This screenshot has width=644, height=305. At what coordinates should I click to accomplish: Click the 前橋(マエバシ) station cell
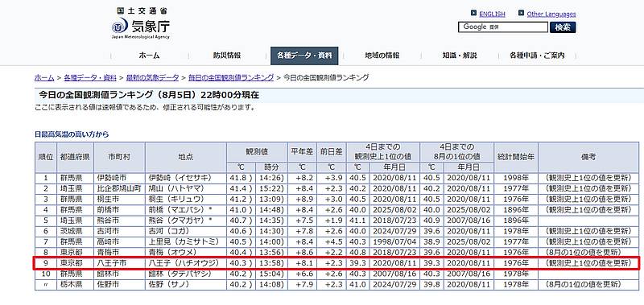tap(186, 210)
